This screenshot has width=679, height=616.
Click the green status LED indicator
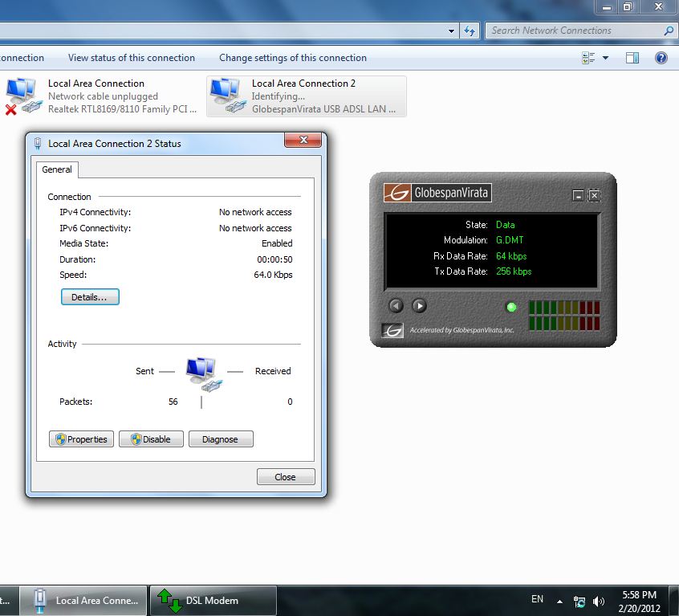coord(511,307)
